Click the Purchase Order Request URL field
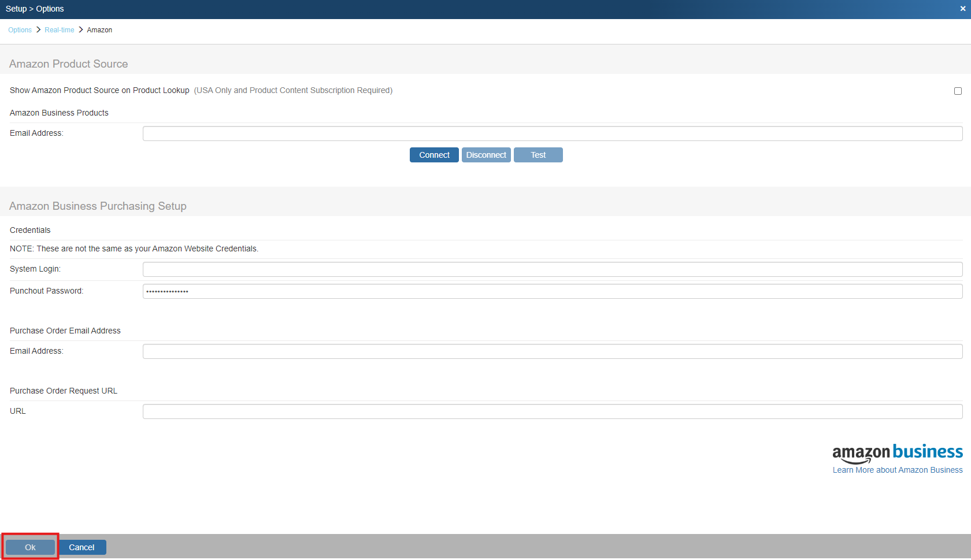Screen dimensions: 971x560 [x=552, y=411]
